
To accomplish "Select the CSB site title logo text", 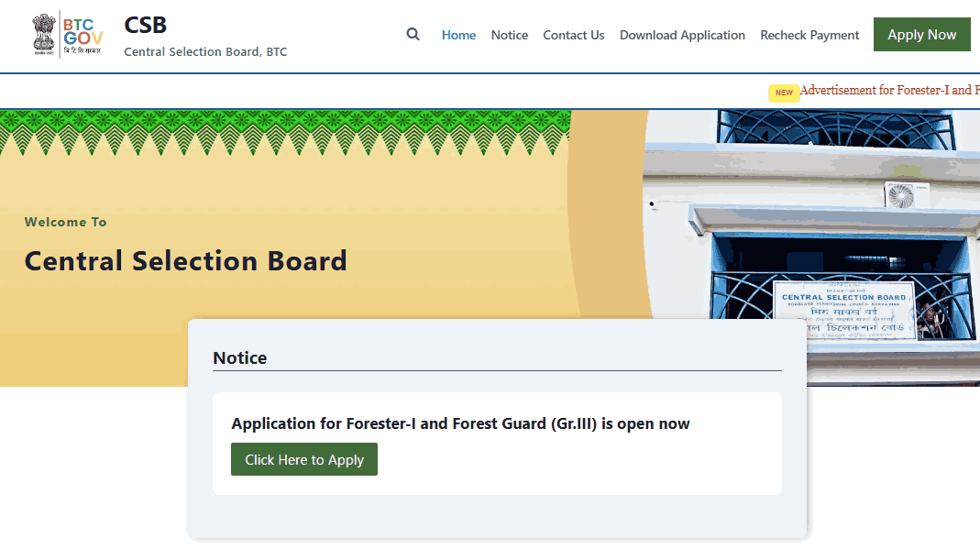I will (x=145, y=25).
